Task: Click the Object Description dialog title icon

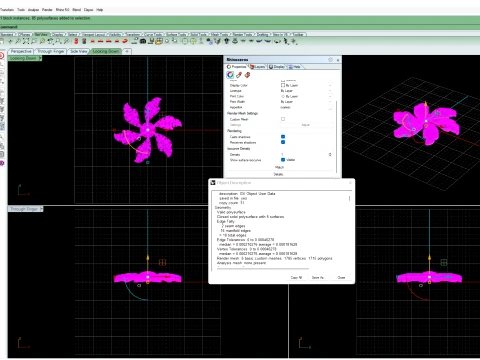Action: (x=213, y=183)
